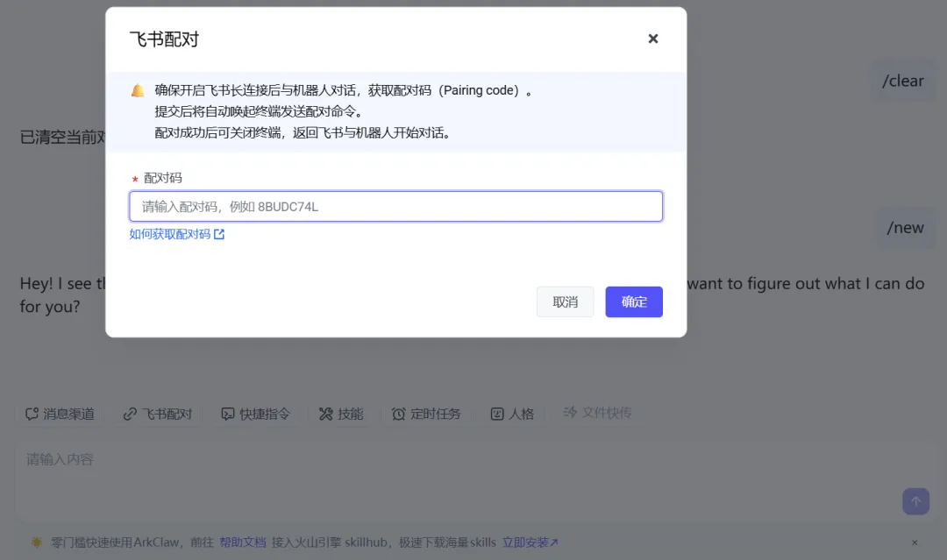The image size is (947, 560).
Task: Open 快捷指令 in the bottom toolbar
Action: pyautogui.click(x=255, y=414)
